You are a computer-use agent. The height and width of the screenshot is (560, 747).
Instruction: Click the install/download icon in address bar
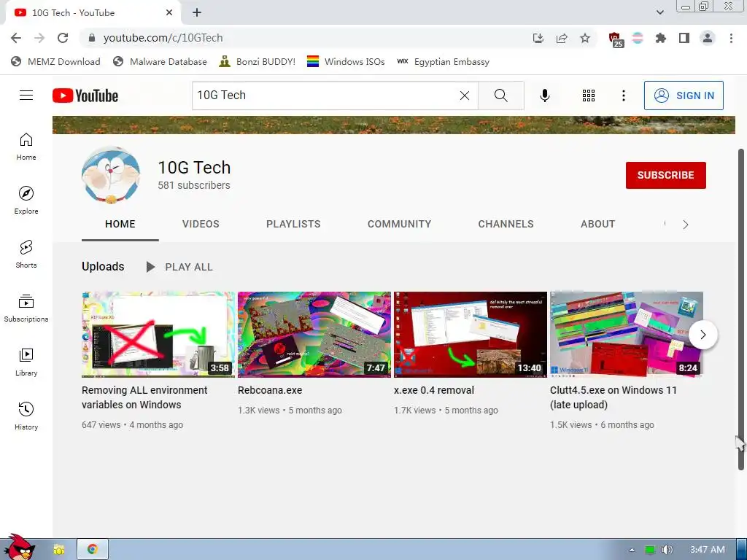tap(538, 38)
